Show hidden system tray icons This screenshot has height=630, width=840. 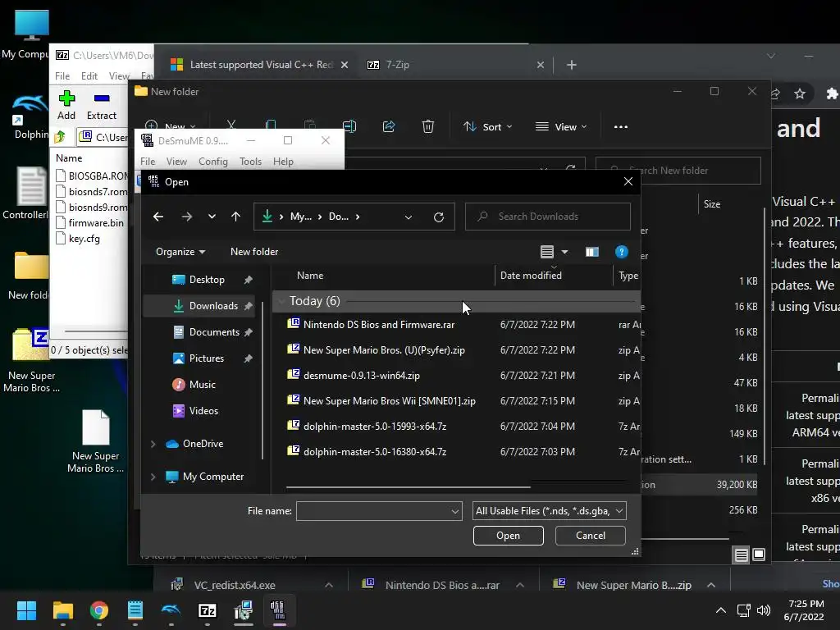point(721,610)
